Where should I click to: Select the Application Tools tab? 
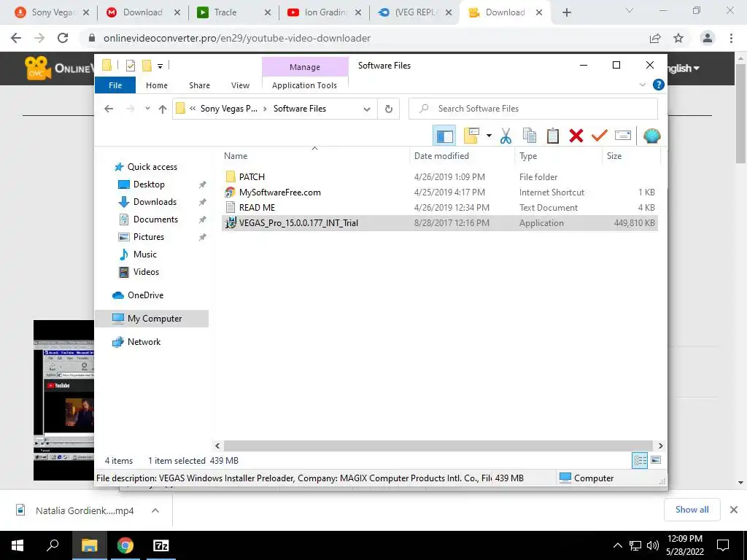click(304, 85)
